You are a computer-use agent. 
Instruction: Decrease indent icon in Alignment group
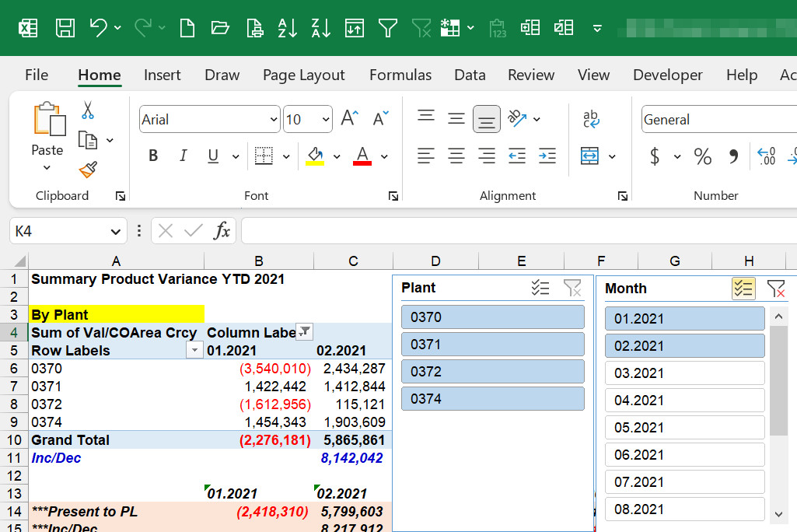click(517, 156)
